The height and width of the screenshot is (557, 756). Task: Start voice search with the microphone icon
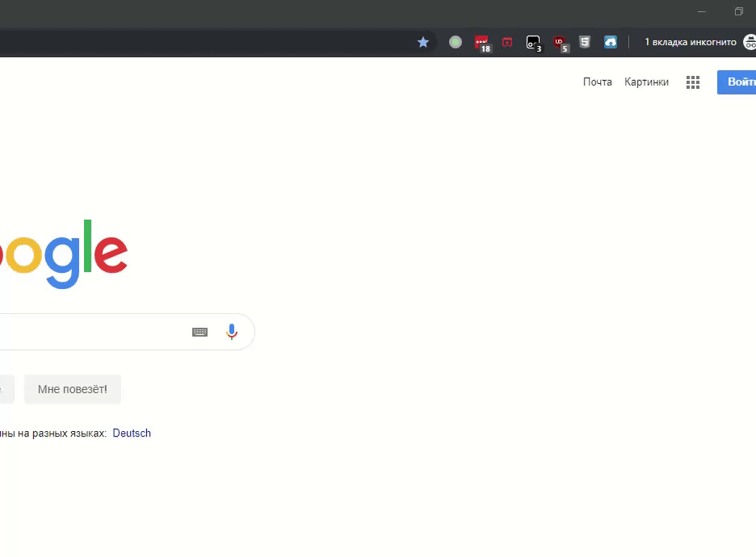click(232, 332)
